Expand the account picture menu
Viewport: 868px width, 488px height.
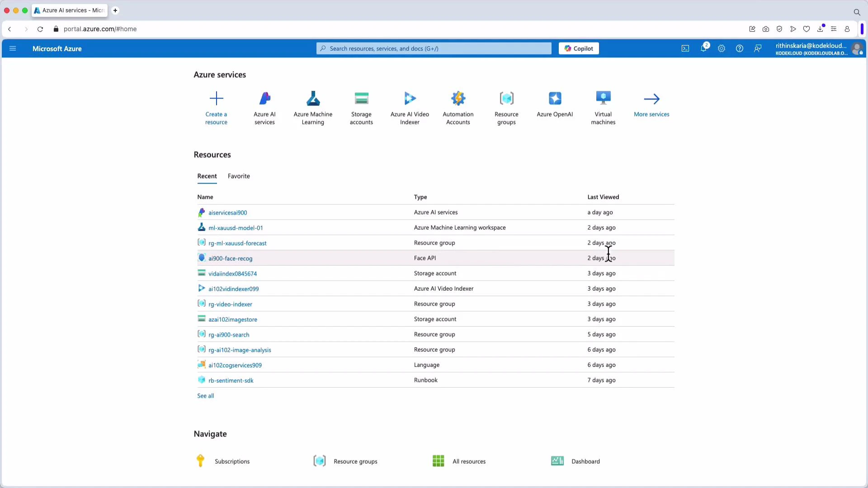pos(858,49)
